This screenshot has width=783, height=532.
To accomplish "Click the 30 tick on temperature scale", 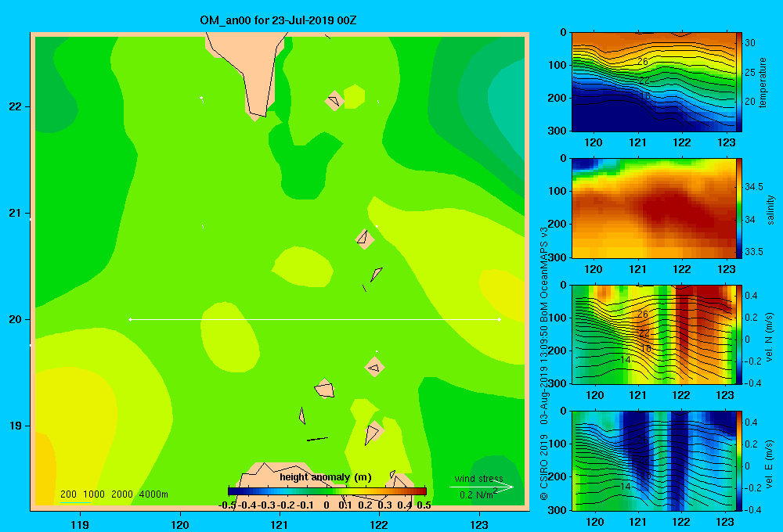I will point(750,43).
